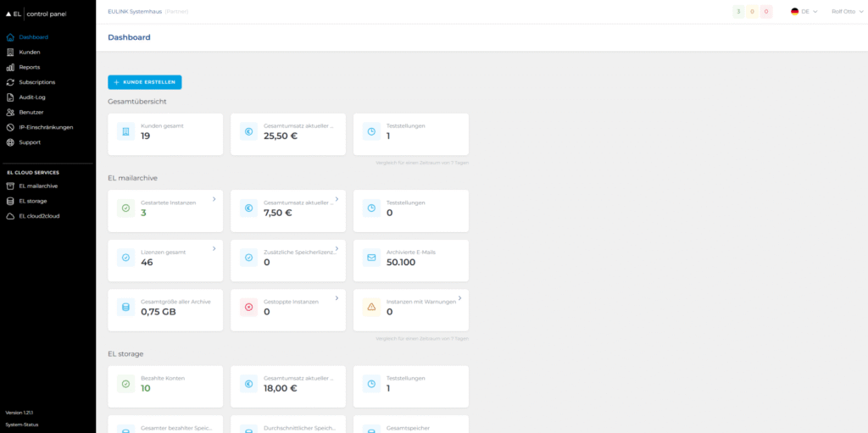The width and height of the screenshot is (868, 433).
Task: Click the Kunden gesamt value 19
Action: click(146, 136)
